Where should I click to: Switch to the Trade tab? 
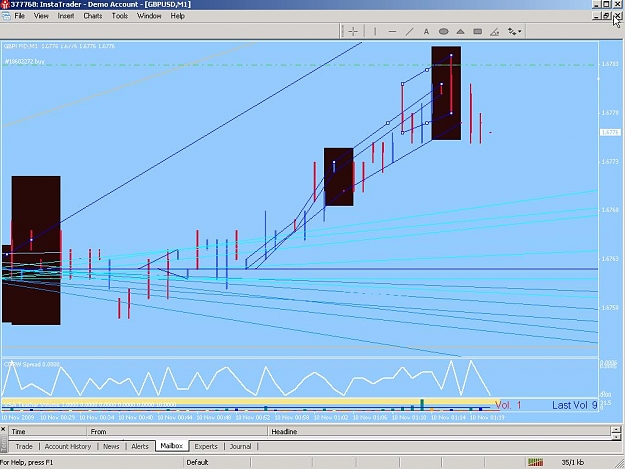tap(24, 446)
